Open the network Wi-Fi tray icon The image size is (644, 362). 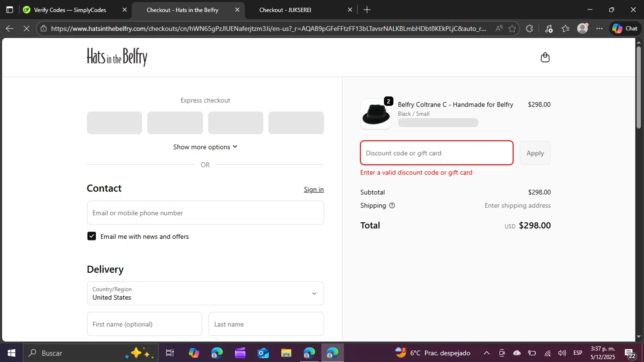[547, 353]
